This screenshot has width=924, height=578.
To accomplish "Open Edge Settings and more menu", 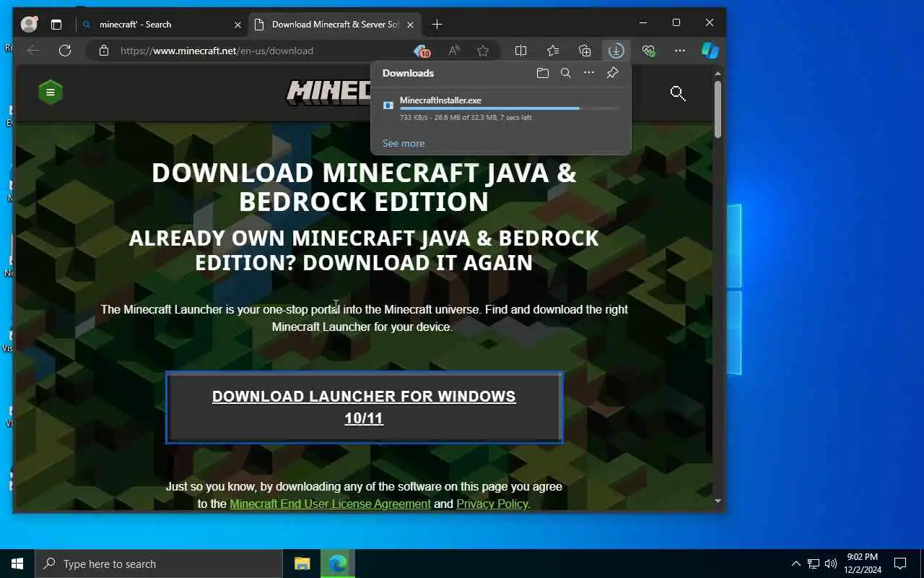I will point(680,51).
